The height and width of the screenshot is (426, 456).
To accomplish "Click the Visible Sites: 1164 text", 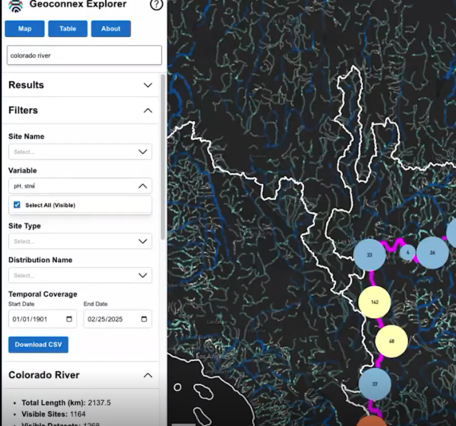I will (x=54, y=414).
